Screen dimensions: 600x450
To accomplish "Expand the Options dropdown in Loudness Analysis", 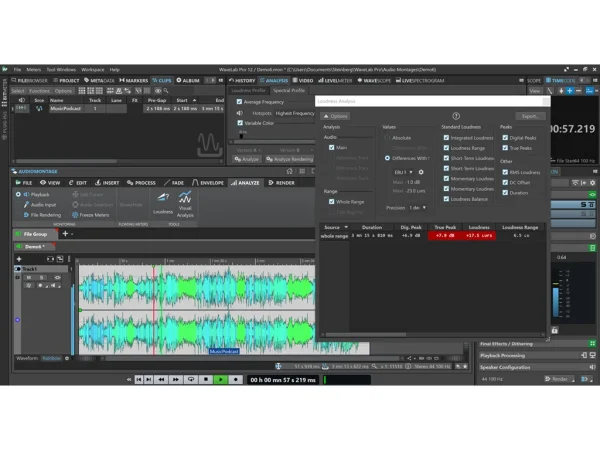I will [x=334, y=116].
